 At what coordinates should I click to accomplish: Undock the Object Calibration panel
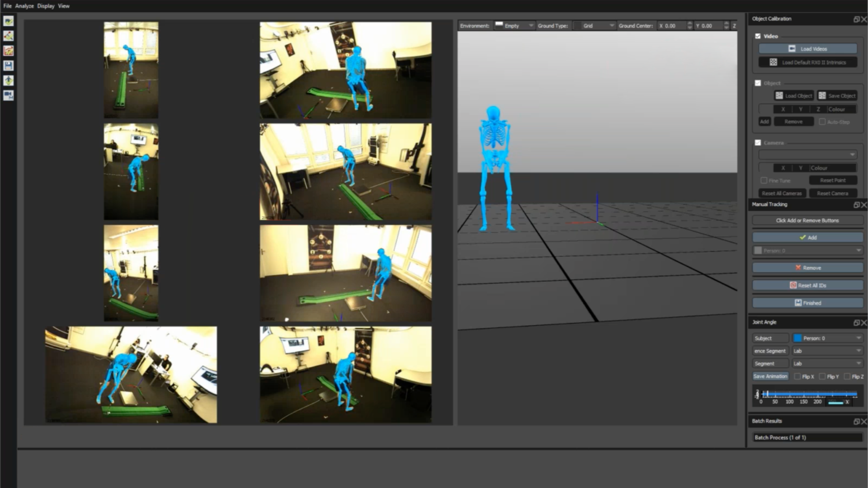pos(856,19)
